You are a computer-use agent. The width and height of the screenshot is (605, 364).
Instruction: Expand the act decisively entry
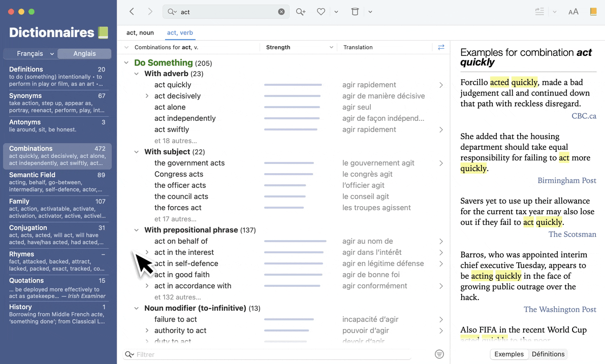(x=147, y=96)
